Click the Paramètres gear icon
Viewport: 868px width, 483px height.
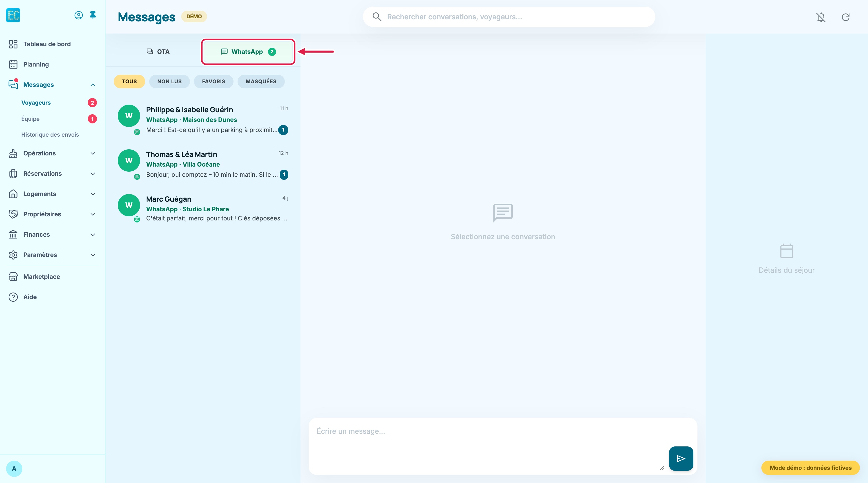tap(13, 255)
